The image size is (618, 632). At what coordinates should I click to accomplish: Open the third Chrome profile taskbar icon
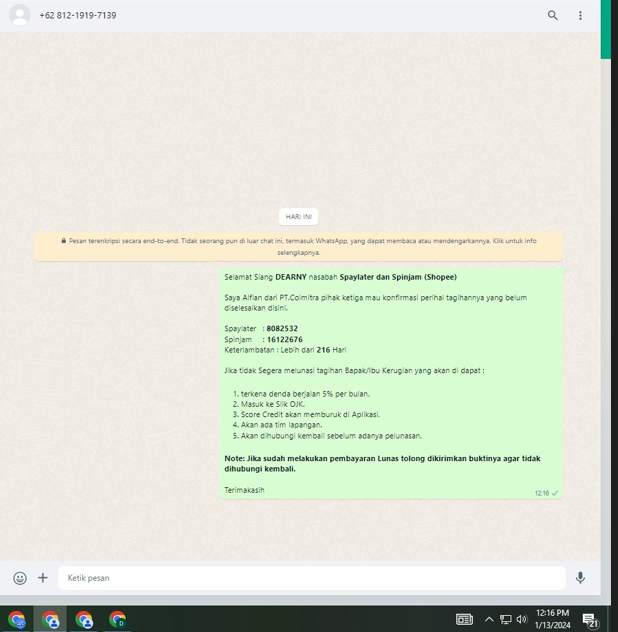(84, 620)
